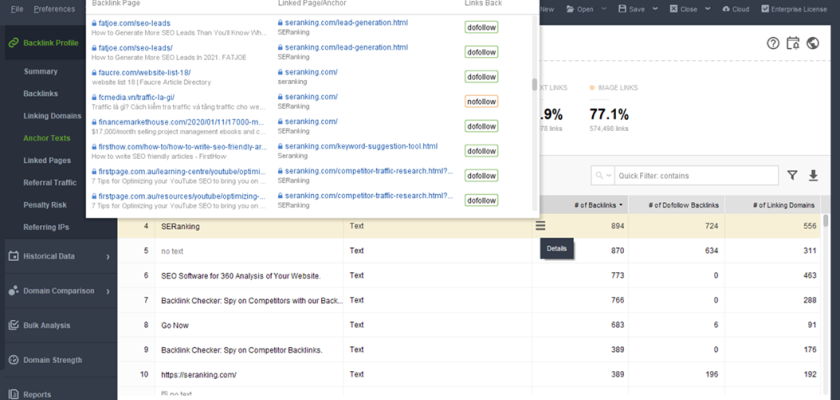The height and width of the screenshot is (400, 840).
Task: Click the globe icon in header
Action: (813, 43)
